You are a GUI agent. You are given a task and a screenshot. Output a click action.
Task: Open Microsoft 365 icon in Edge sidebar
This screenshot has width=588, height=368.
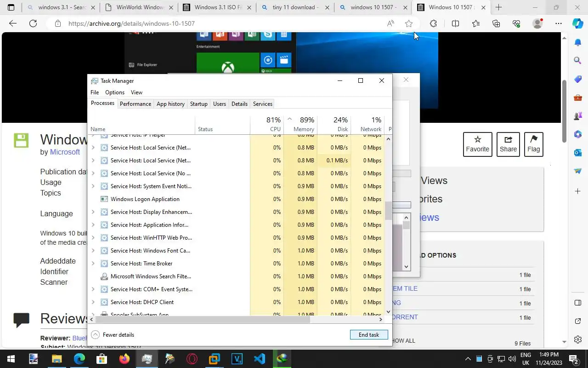coord(578,134)
